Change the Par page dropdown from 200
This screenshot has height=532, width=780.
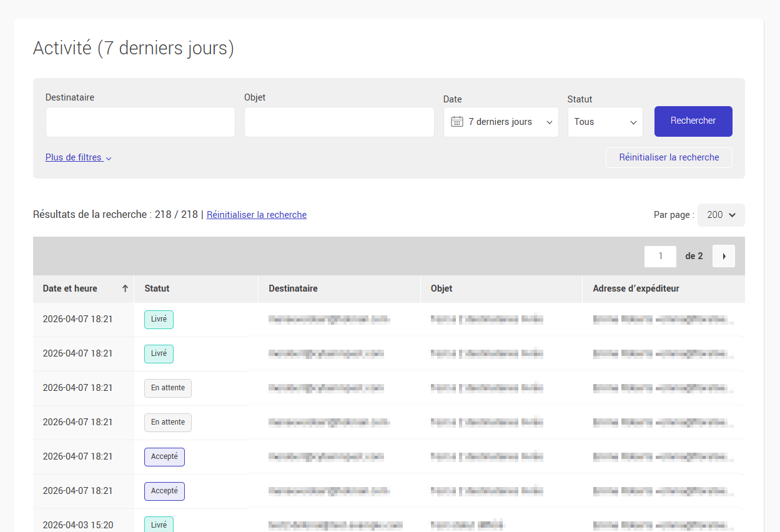point(721,215)
